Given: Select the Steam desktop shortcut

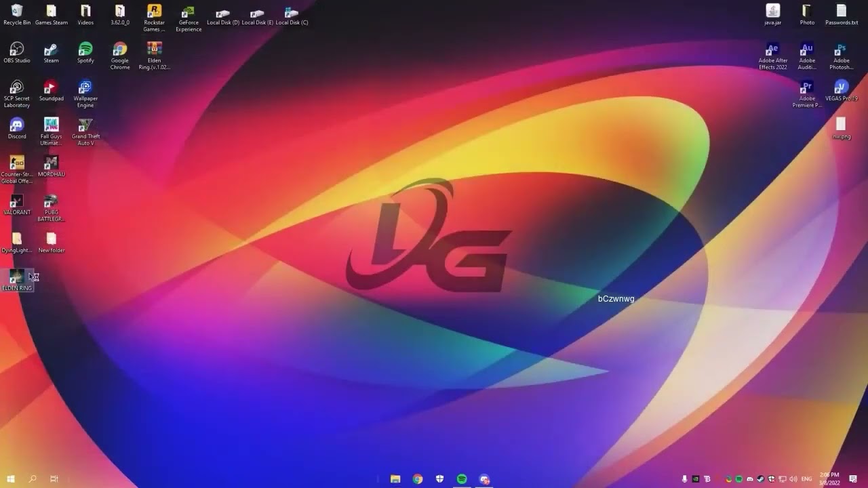Looking at the screenshot, I should (51, 53).
